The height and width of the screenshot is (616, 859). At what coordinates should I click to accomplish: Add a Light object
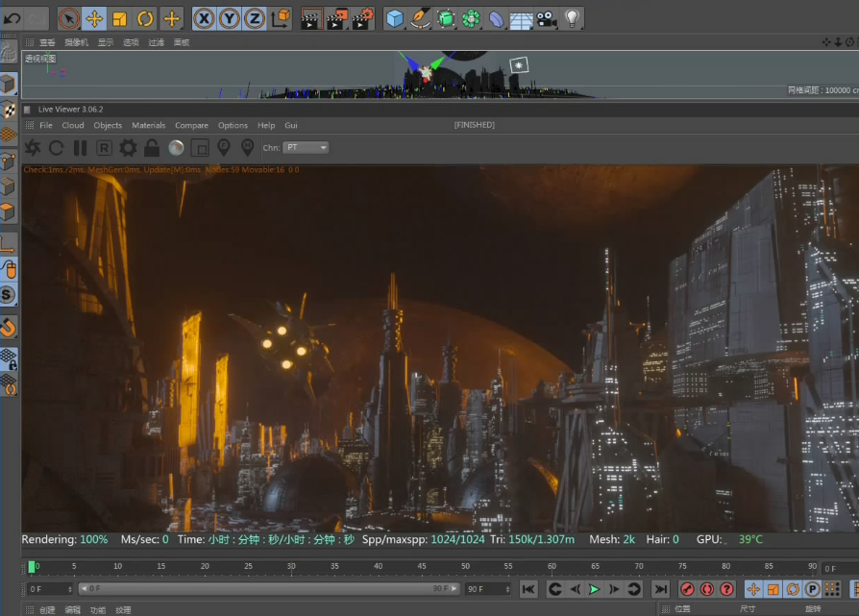click(x=572, y=18)
